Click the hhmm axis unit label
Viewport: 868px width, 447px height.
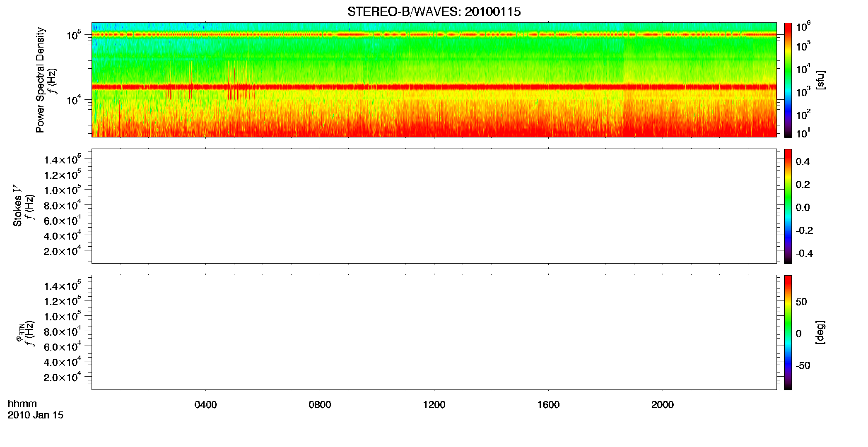click(22, 404)
